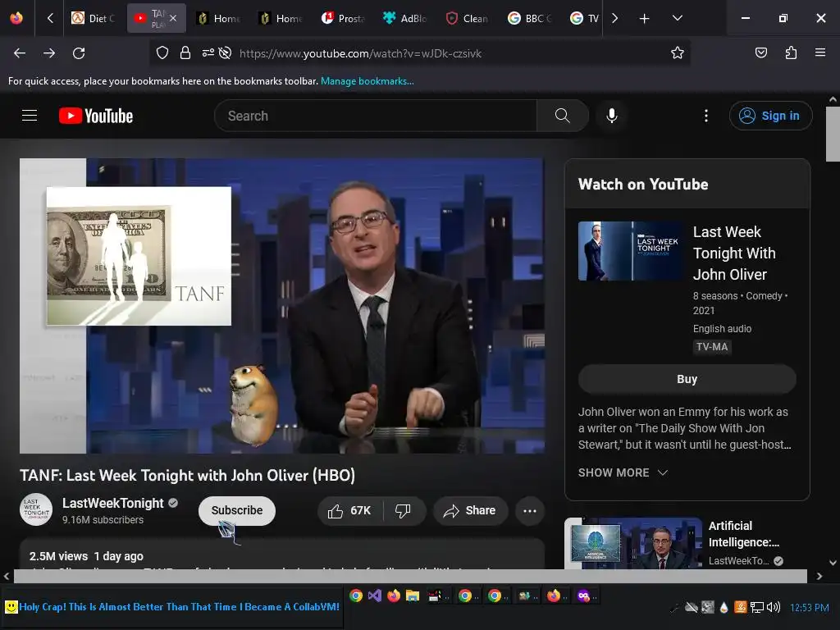This screenshot has height=630, width=840.
Task: Click the video player to play or pause
Action: coord(282,306)
